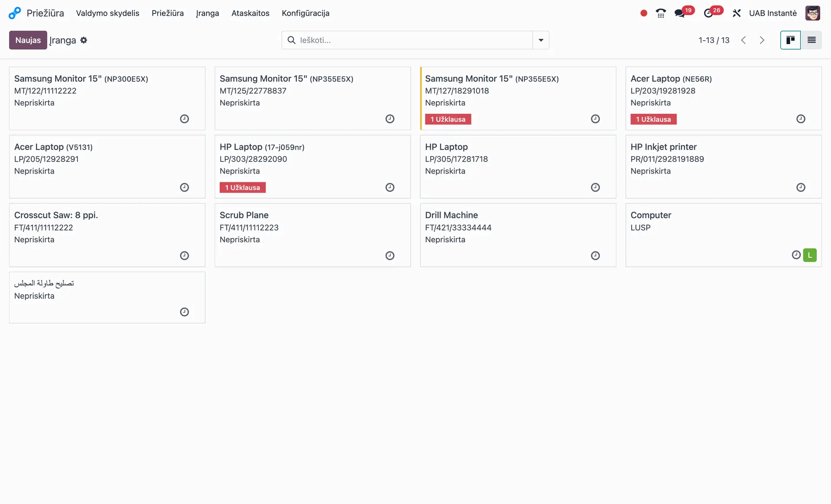831x504 pixels.
Task: Open activity clock on Acer Laptop NE56R card
Action: coord(801,119)
